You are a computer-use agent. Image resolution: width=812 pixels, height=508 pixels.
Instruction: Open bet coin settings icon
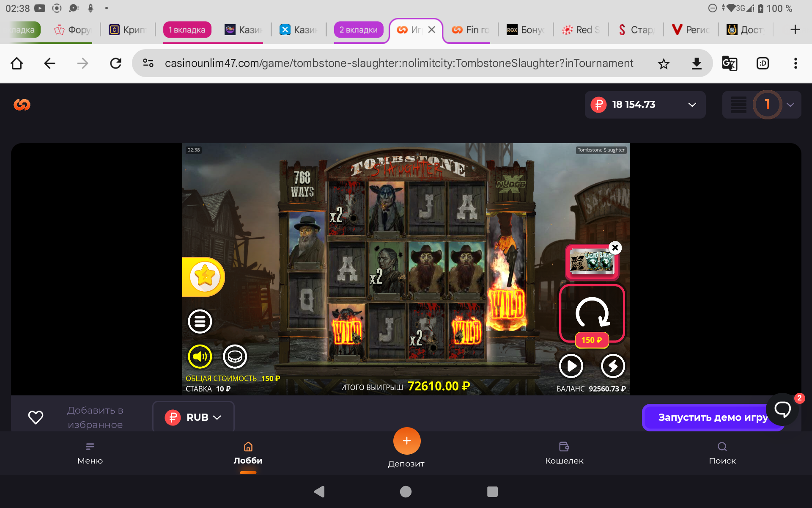point(235,356)
